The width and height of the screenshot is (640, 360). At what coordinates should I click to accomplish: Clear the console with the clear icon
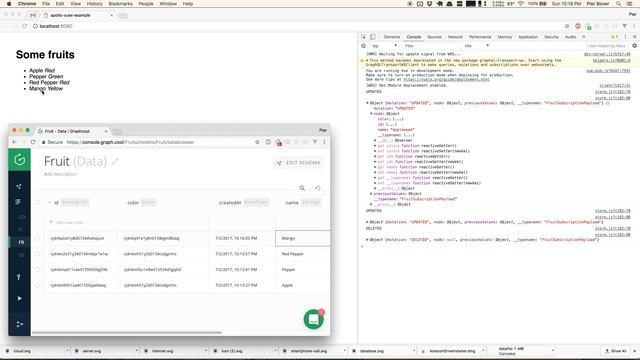[x=363, y=46]
